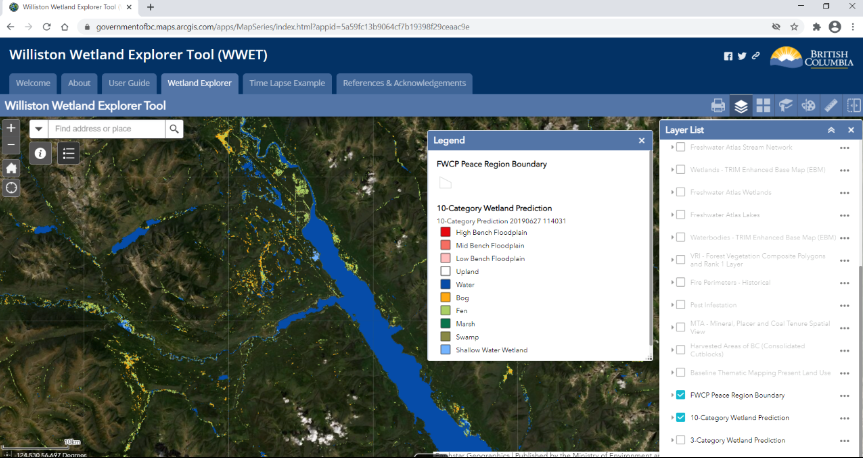Open the Print widget icon
Viewport: 863px width, 458px height.
coord(718,105)
